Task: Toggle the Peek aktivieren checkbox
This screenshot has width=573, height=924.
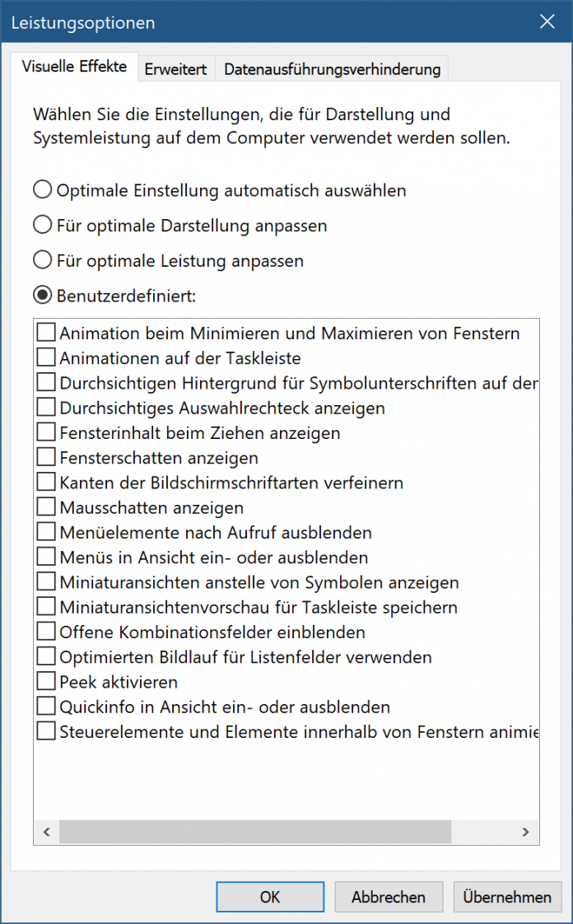Action: click(x=47, y=682)
